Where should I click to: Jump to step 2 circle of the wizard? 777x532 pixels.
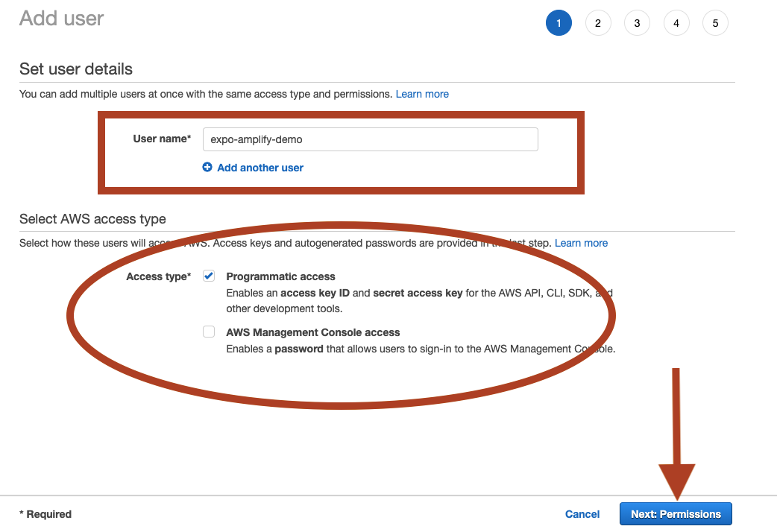click(x=598, y=22)
